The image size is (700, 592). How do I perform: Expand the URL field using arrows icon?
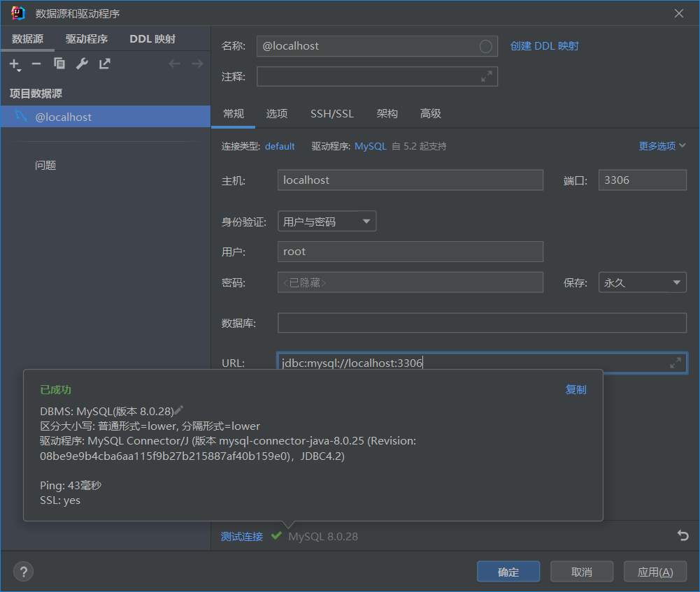pos(675,363)
